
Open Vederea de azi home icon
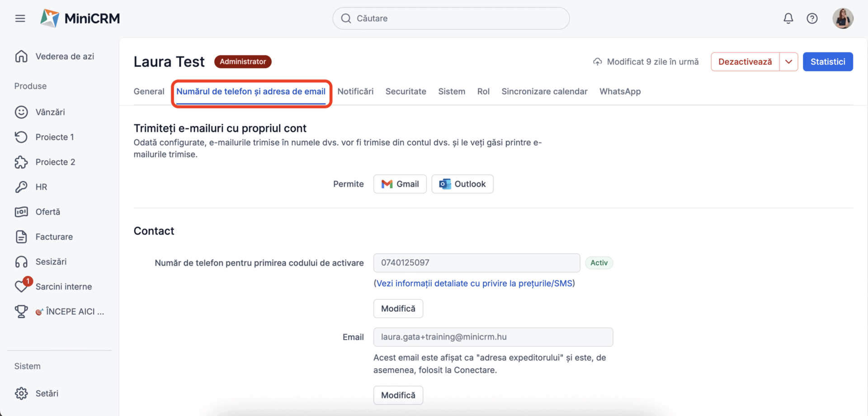21,57
